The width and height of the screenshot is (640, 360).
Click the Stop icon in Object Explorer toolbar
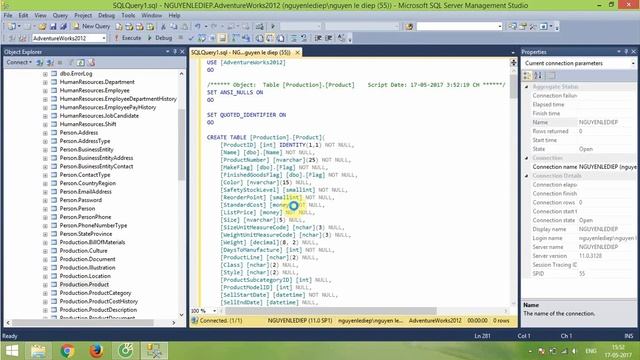pos(60,62)
